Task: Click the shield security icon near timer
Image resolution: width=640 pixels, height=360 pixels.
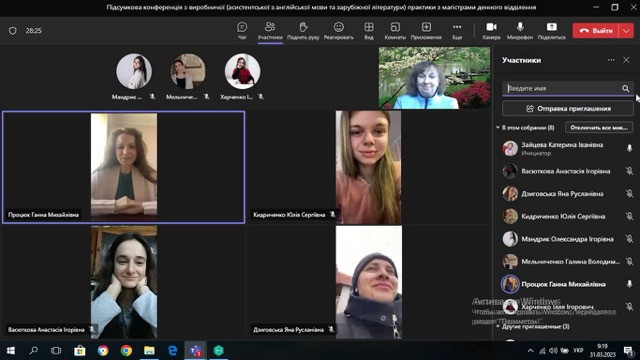Action: point(13,31)
